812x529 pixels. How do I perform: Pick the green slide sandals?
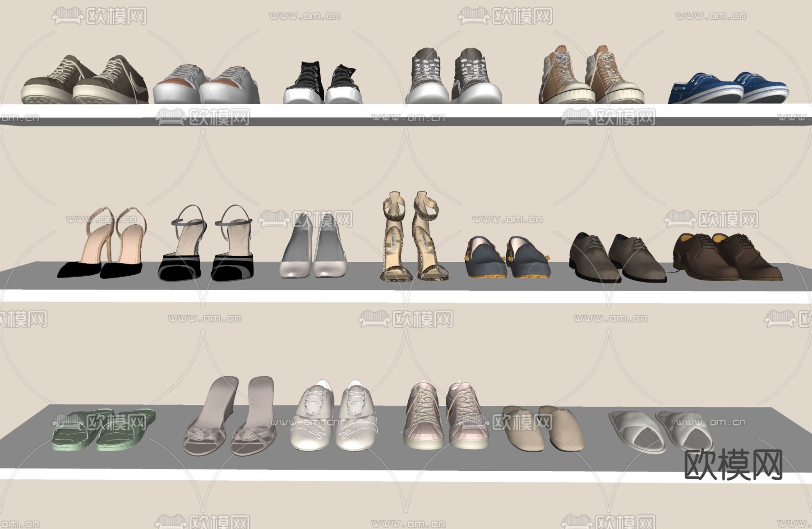[104, 429]
